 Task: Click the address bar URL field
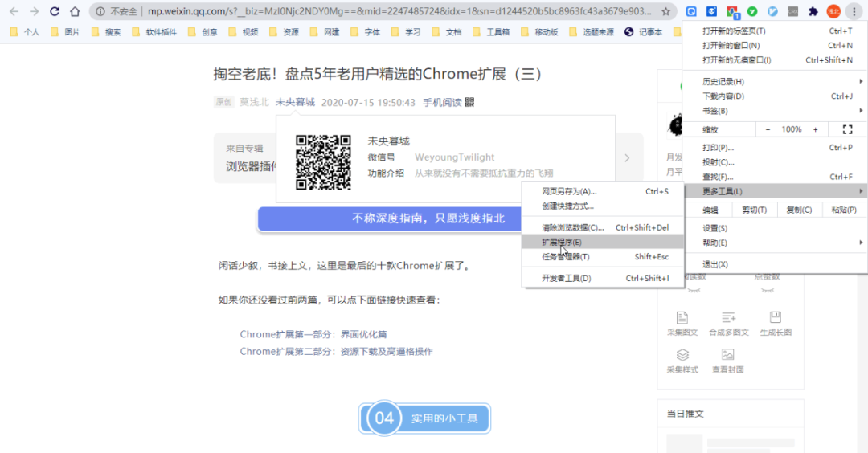[x=399, y=11]
